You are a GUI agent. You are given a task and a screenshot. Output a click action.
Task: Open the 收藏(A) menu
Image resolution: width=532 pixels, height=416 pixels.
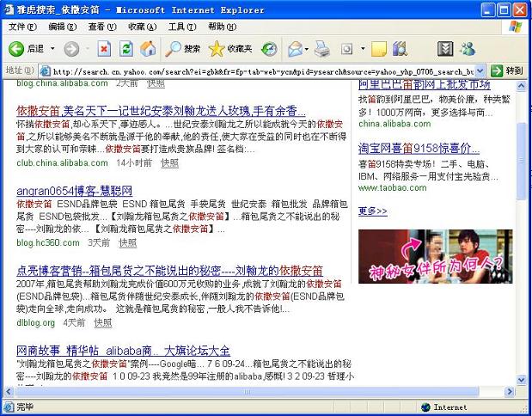point(143,27)
